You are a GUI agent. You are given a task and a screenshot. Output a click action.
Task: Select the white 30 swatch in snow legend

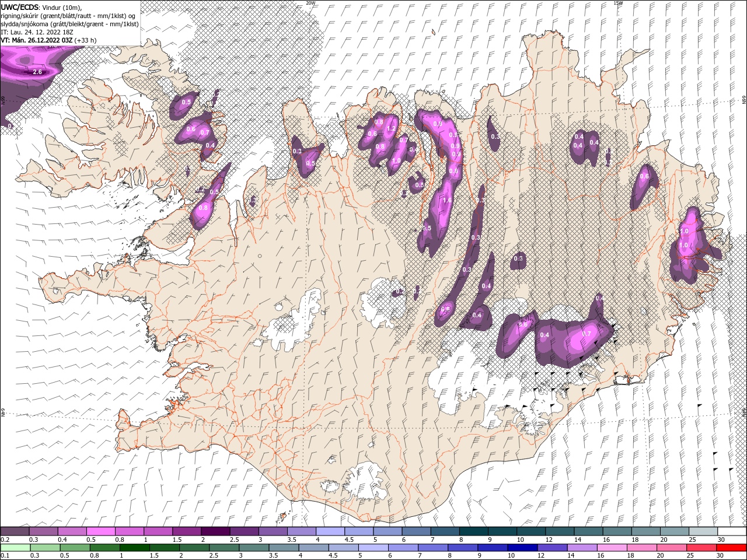point(732,531)
